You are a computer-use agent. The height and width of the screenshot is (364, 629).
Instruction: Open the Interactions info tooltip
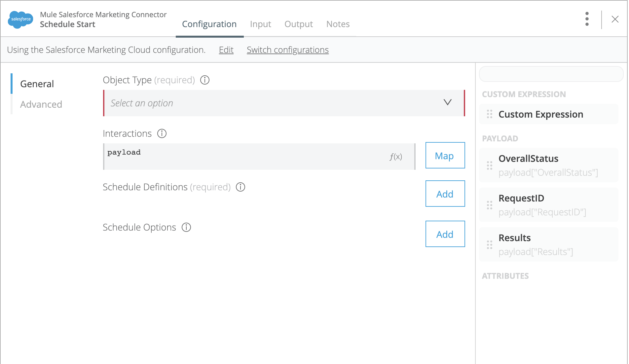tap(162, 134)
